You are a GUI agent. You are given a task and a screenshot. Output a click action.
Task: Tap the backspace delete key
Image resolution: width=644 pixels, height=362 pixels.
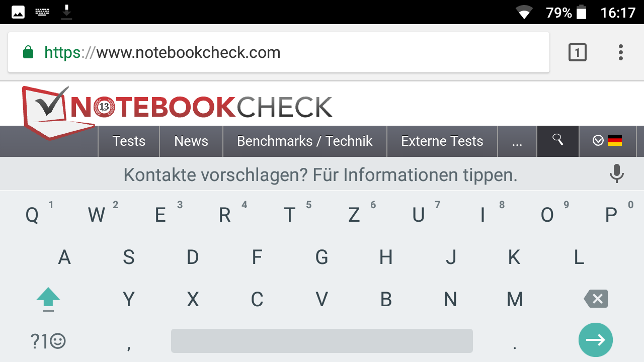point(596,299)
